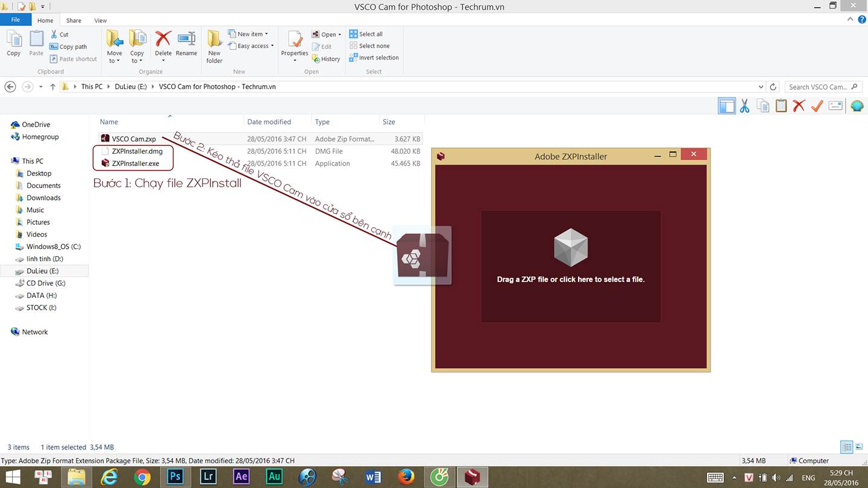Open the File menu tab

(16, 20)
